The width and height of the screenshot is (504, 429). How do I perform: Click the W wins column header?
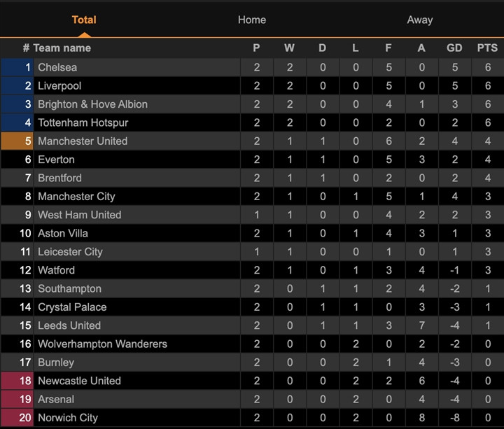point(289,48)
